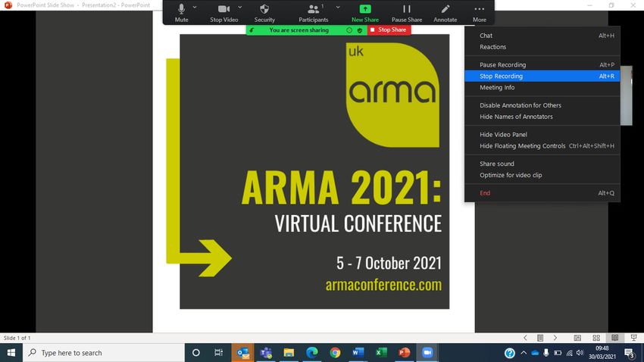Screen dimensions: 644x362
Task: Go to previous slide in PowerPoint status bar
Action: (525, 338)
